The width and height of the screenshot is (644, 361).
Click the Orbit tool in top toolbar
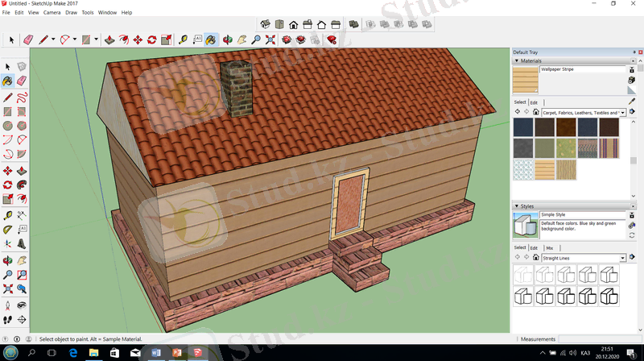click(228, 39)
